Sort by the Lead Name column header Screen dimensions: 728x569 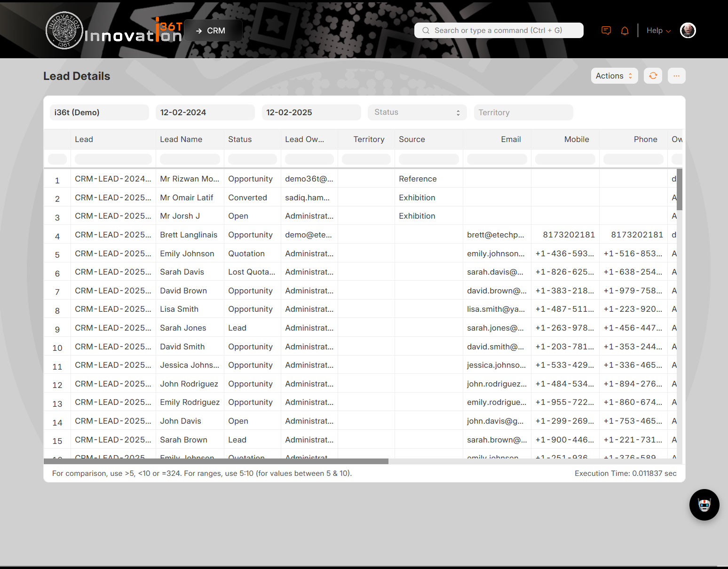pos(181,139)
